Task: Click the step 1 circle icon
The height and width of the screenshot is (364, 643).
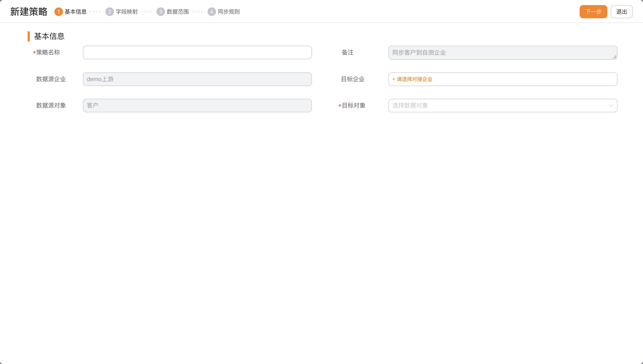Action: pyautogui.click(x=58, y=12)
